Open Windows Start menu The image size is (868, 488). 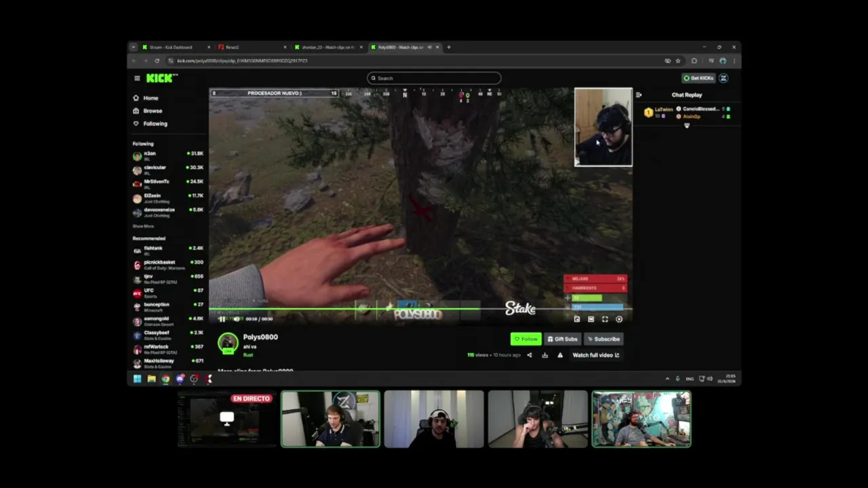(x=137, y=379)
